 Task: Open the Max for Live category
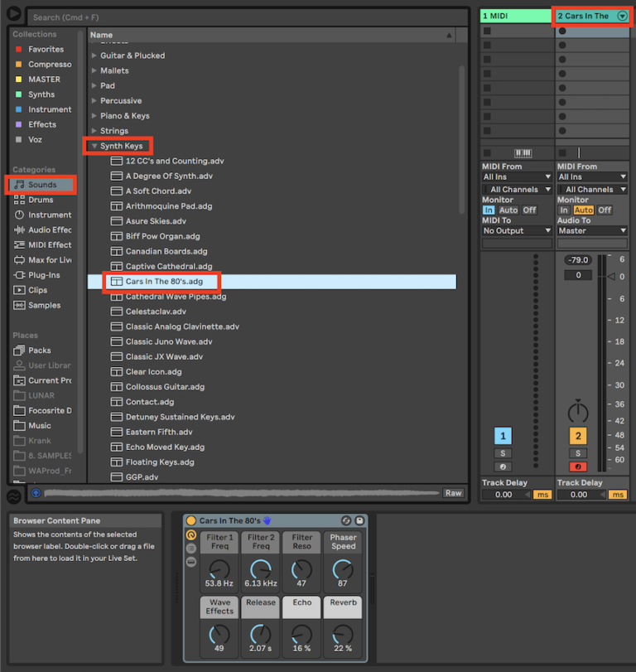click(x=42, y=259)
